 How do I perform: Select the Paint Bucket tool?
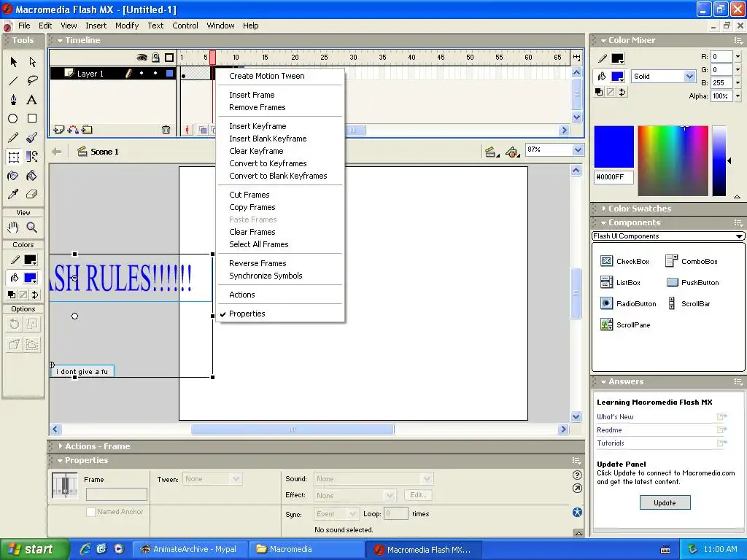click(x=32, y=176)
